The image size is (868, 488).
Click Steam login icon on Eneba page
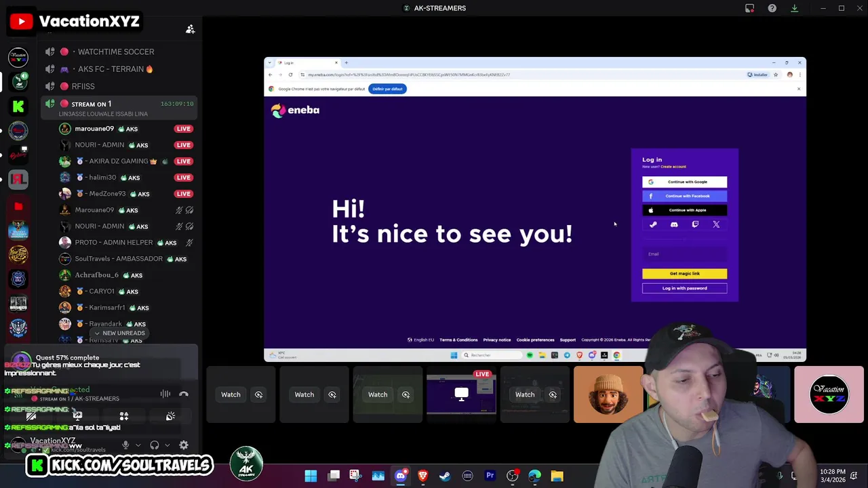click(653, 224)
